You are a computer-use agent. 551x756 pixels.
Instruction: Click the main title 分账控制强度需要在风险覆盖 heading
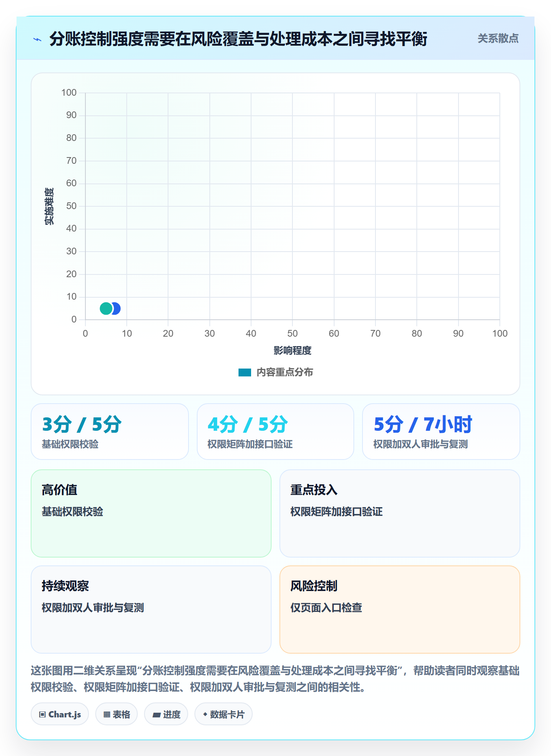238,39
